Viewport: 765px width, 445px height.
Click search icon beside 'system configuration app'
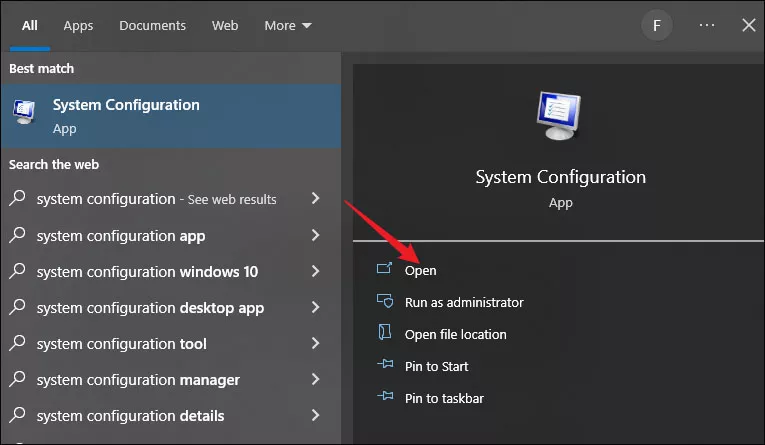point(17,235)
